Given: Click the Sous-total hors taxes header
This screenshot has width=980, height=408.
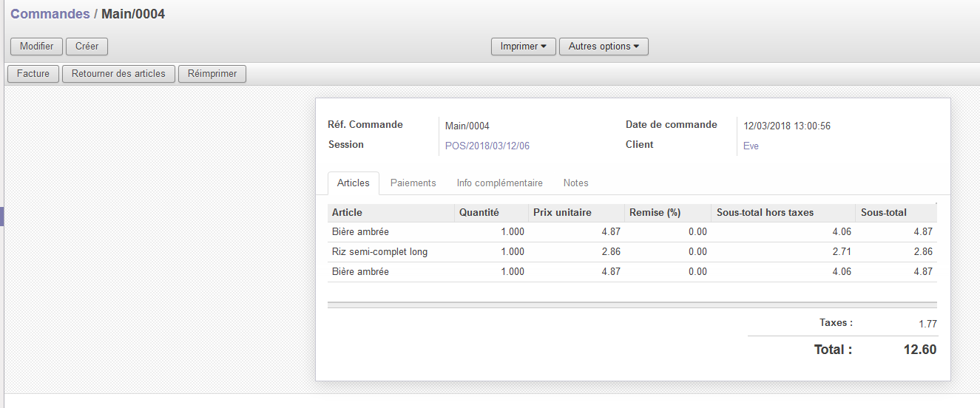Looking at the screenshot, I should click(x=765, y=213).
